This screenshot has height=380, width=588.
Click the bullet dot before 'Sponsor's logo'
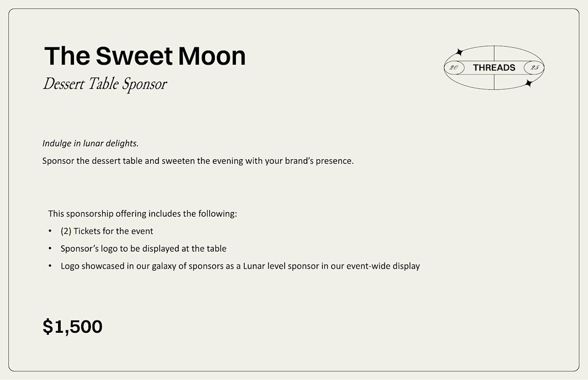(50, 248)
